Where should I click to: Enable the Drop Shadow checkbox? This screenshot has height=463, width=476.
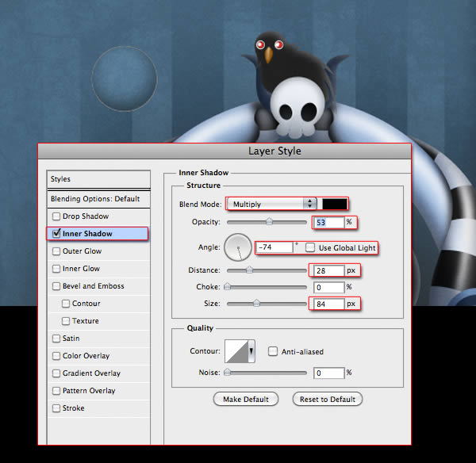(56, 216)
